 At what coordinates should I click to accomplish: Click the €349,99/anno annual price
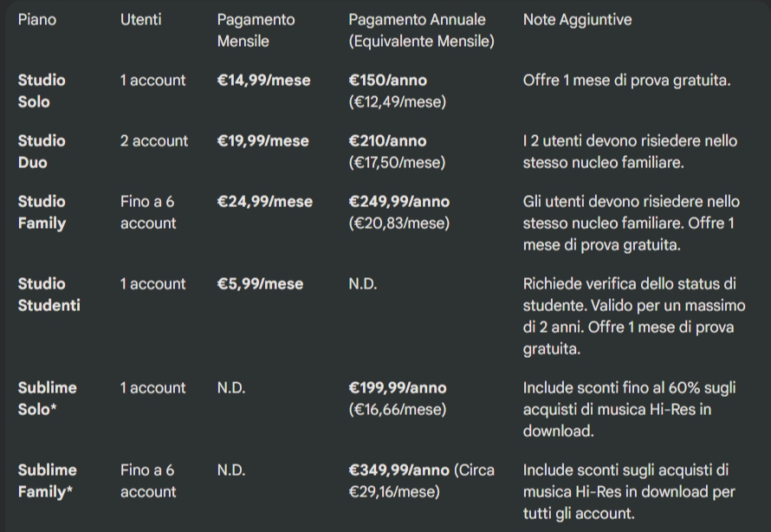(x=399, y=470)
